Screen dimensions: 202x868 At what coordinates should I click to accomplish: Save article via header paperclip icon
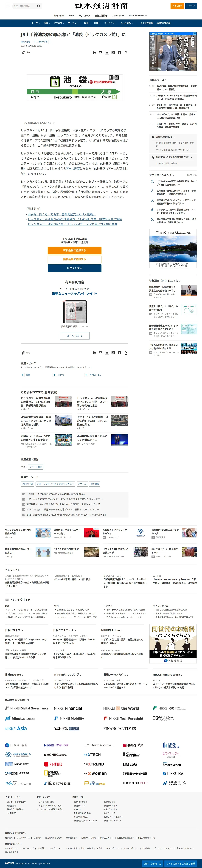(x=23, y=53)
